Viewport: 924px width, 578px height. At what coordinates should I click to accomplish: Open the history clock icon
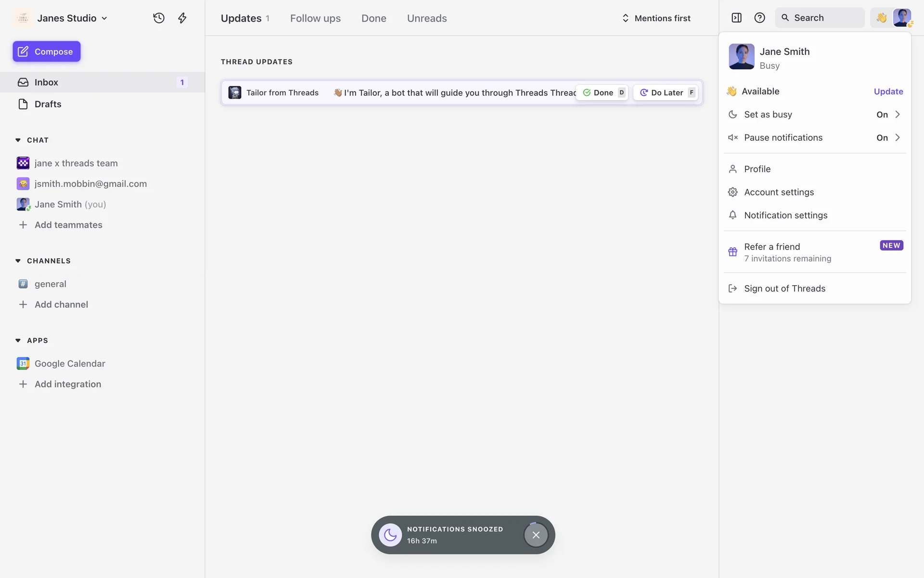click(x=159, y=18)
